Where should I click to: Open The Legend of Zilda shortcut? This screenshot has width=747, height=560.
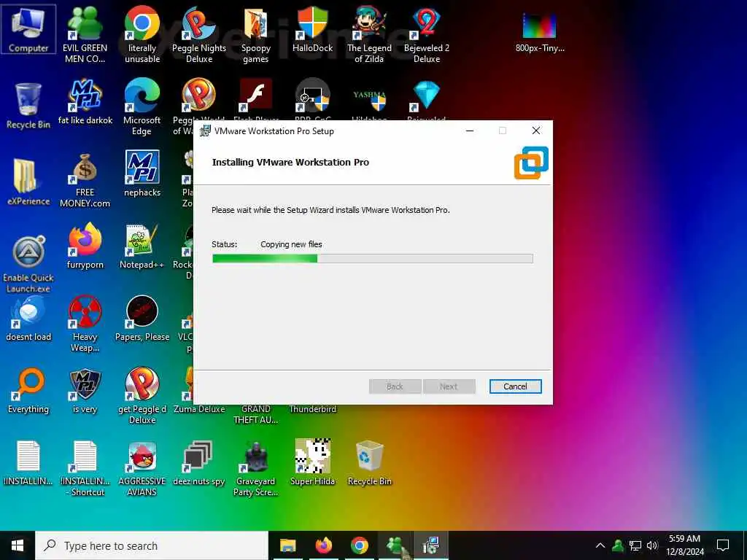pos(369,34)
